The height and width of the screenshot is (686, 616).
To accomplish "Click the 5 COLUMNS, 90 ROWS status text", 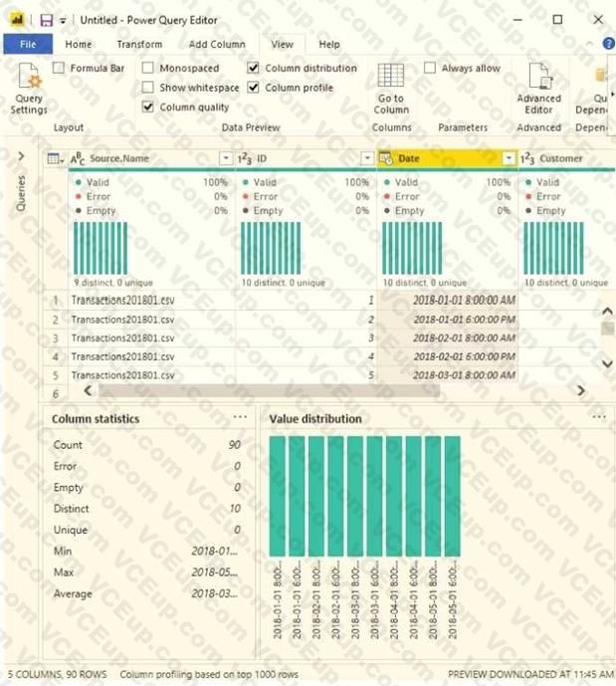I will coord(57,674).
